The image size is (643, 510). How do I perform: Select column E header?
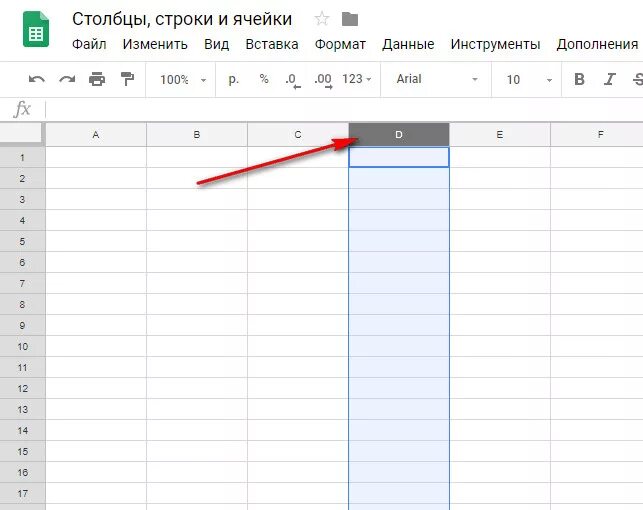tap(500, 134)
